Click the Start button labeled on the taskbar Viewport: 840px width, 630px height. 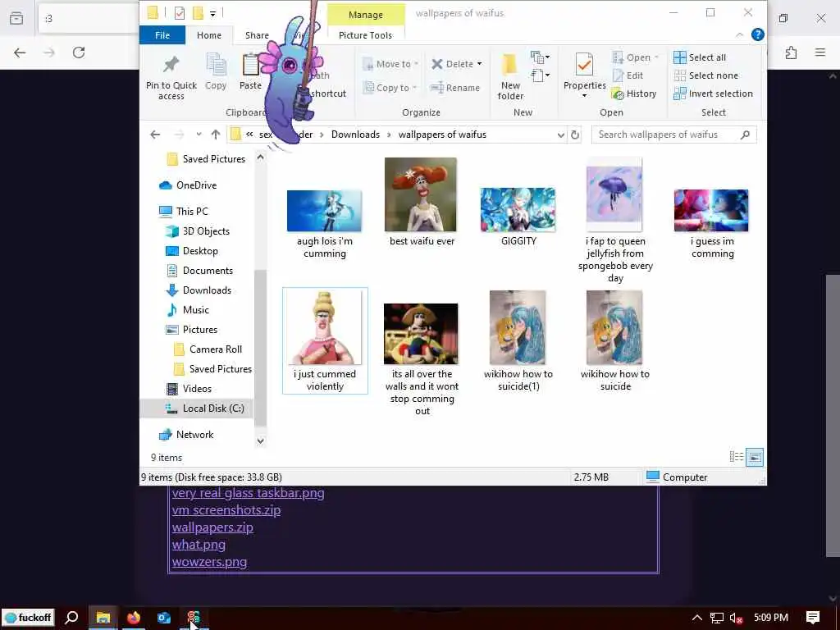29,618
